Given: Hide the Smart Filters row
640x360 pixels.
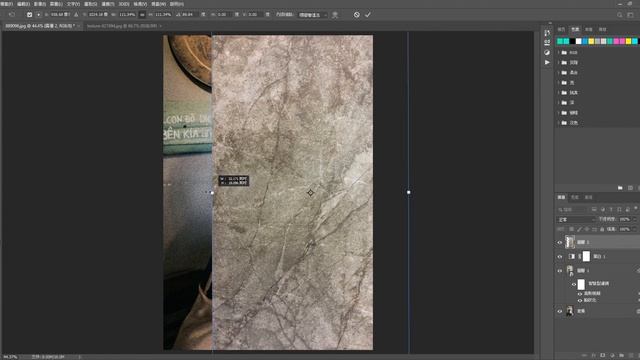Looking at the screenshot, I should (574, 284).
